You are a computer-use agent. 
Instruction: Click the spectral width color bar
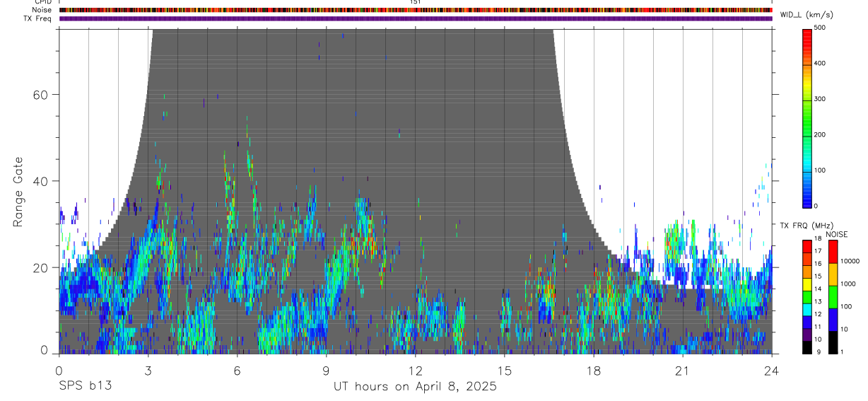point(807,117)
